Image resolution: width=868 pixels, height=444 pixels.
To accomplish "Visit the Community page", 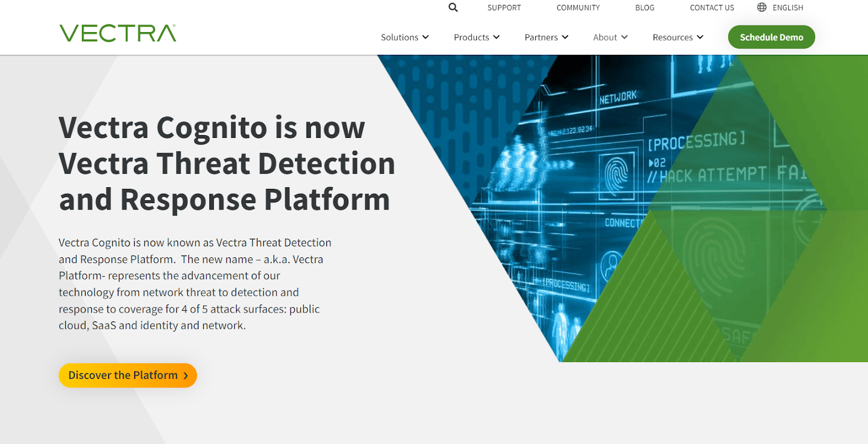I will coord(578,8).
